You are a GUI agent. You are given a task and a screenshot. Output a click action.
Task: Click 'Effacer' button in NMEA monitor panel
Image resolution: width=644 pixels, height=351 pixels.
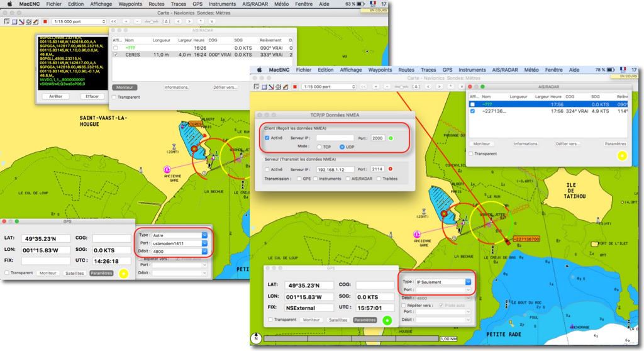92,96
